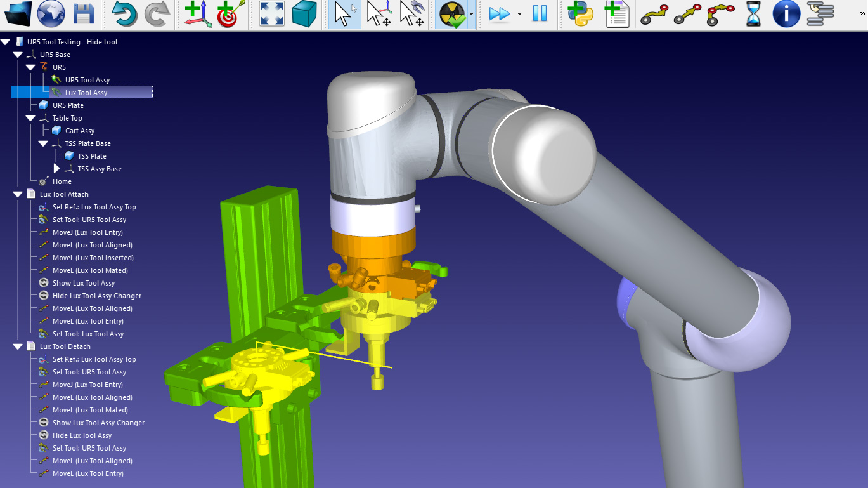Open dropdown arrow beside collision check icon
The height and width of the screenshot is (488, 868).
(x=471, y=14)
